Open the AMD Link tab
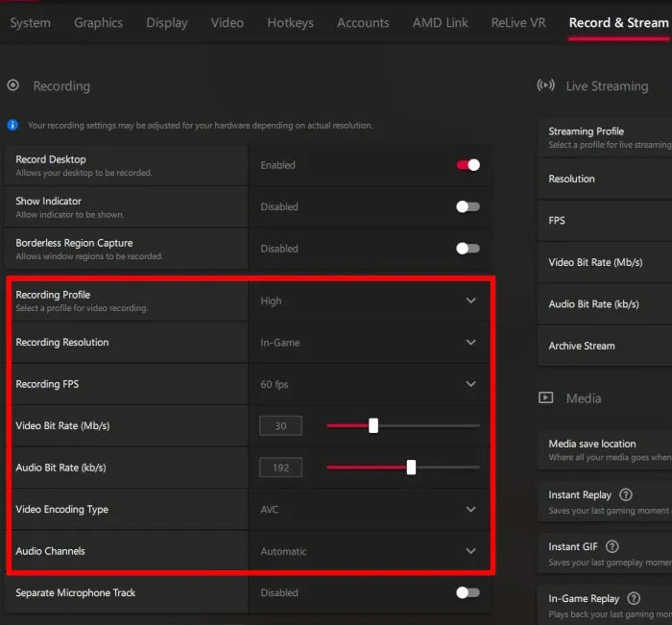This screenshot has height=625, width=672. (440, 23)
